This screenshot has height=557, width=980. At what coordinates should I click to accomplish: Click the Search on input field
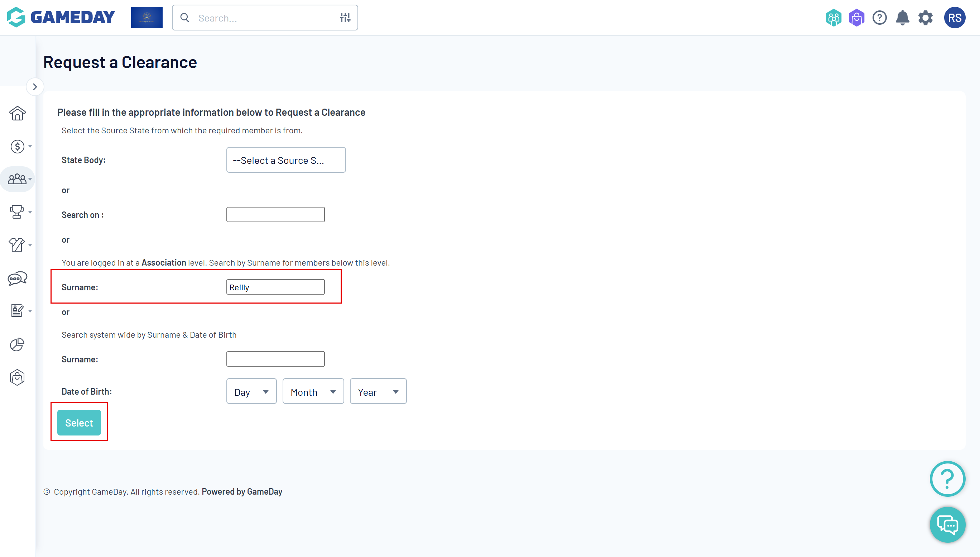275,215
